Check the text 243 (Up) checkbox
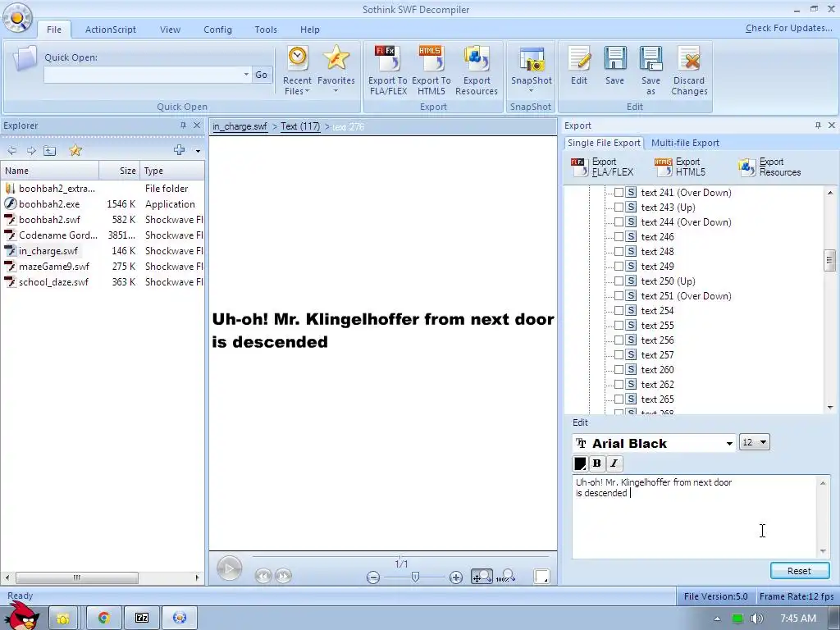 pos(619,208)
